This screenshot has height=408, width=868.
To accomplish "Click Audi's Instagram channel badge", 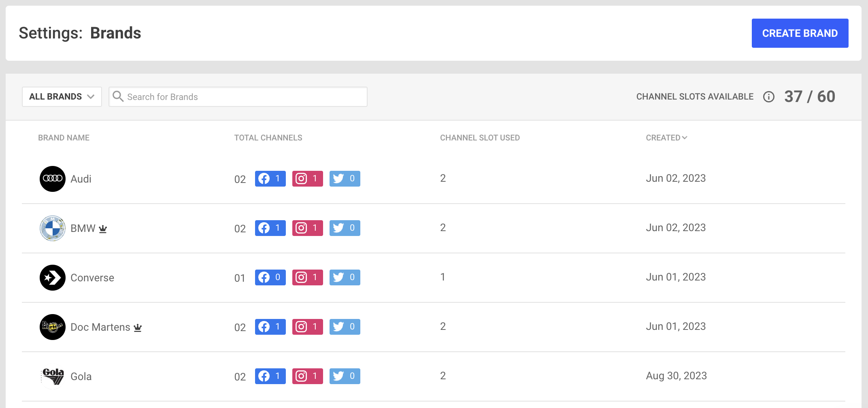I will click(308, 178).
